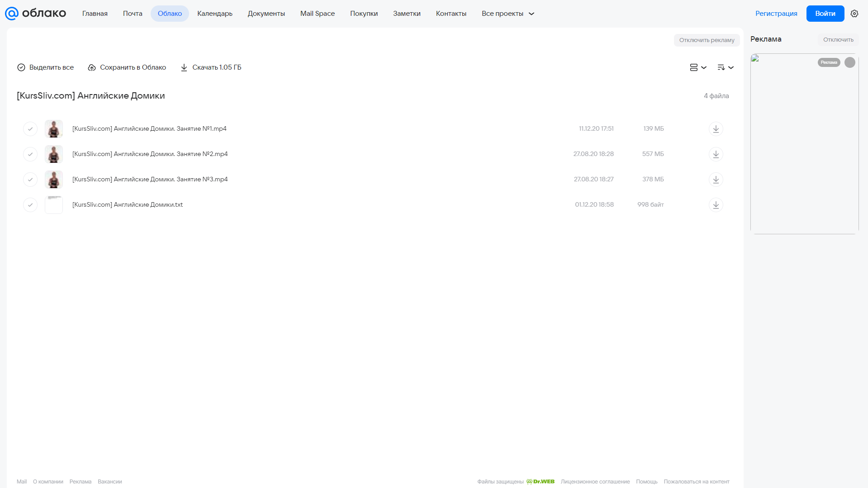Download Занятие №1.mp4 with its arrow icon
Viewport: 868px width, 488px height.
coord(716,129)
